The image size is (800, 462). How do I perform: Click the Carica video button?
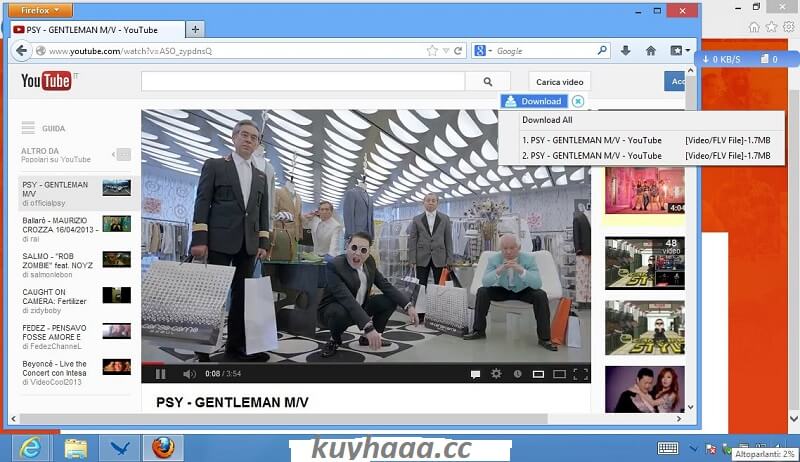click(x=560, y=82)
